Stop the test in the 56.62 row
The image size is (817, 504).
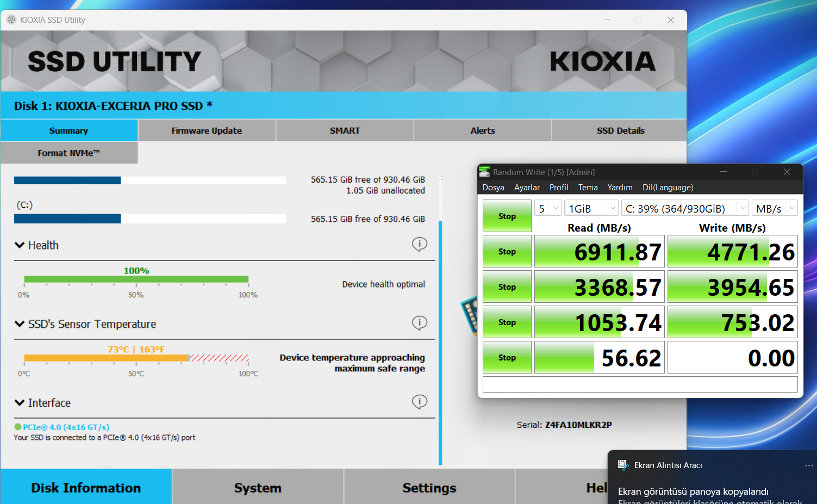[507, 357]
